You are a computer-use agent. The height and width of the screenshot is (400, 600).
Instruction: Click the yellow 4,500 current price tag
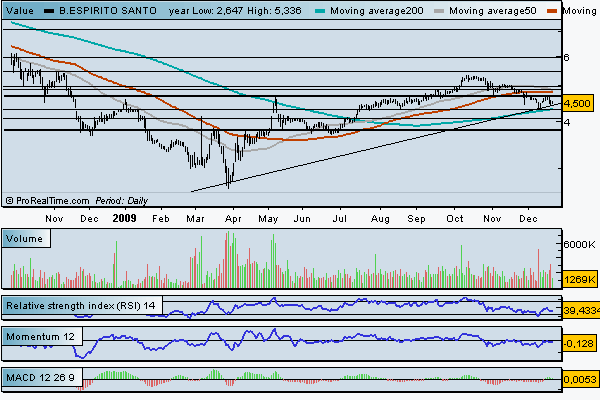(x=577, y=103)
